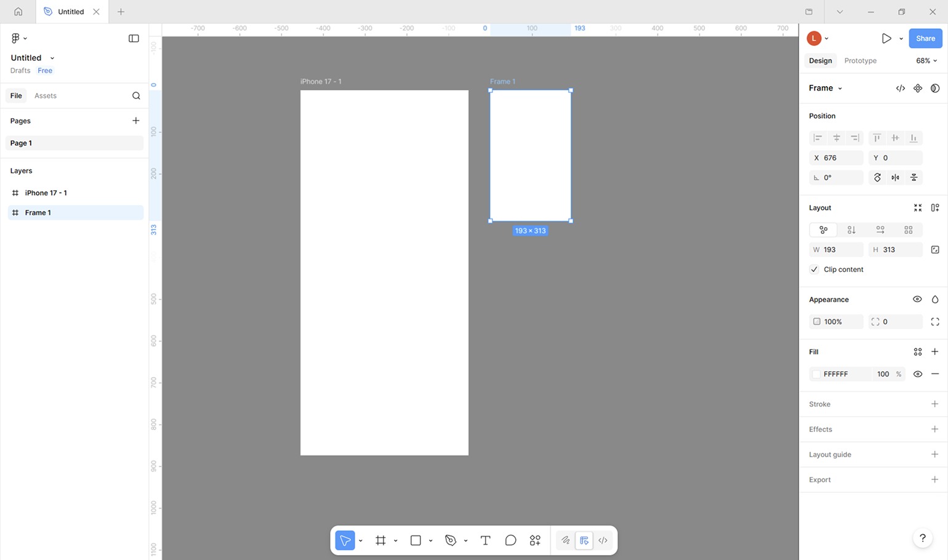The image size is (948, 560).
Task: Open the zoom level 68% dropdown
Action: [x=926, y=61]
